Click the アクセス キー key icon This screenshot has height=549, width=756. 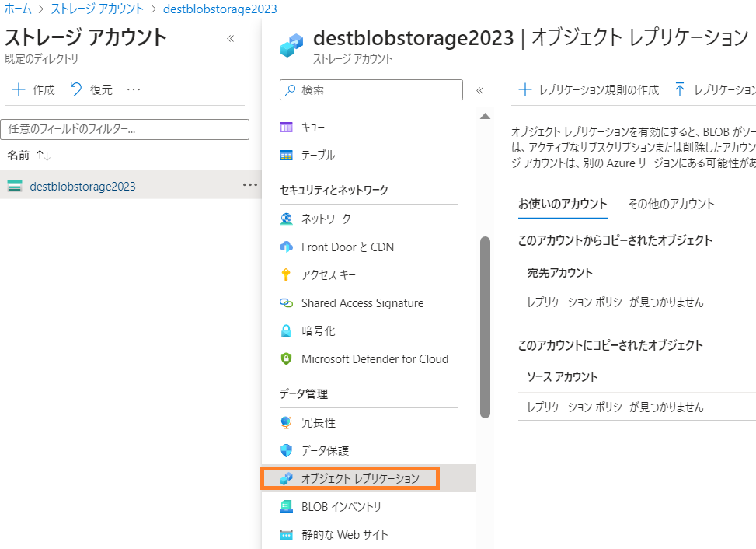tap(286, 275)
